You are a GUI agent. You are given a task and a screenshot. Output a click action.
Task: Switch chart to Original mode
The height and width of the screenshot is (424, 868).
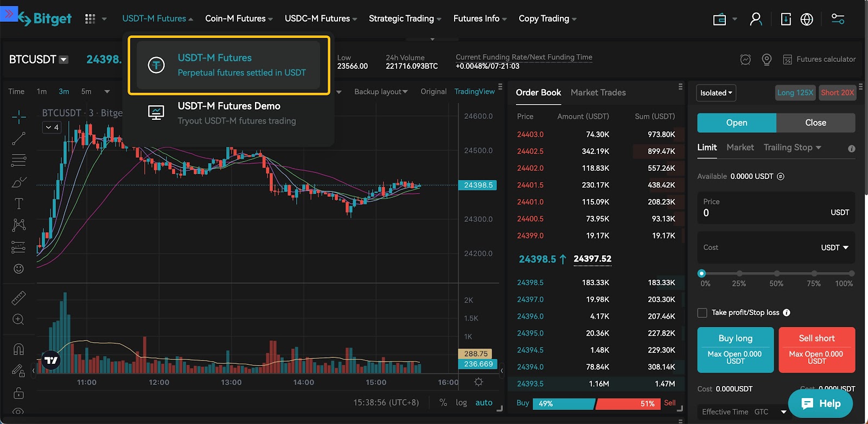coord(433,92)
